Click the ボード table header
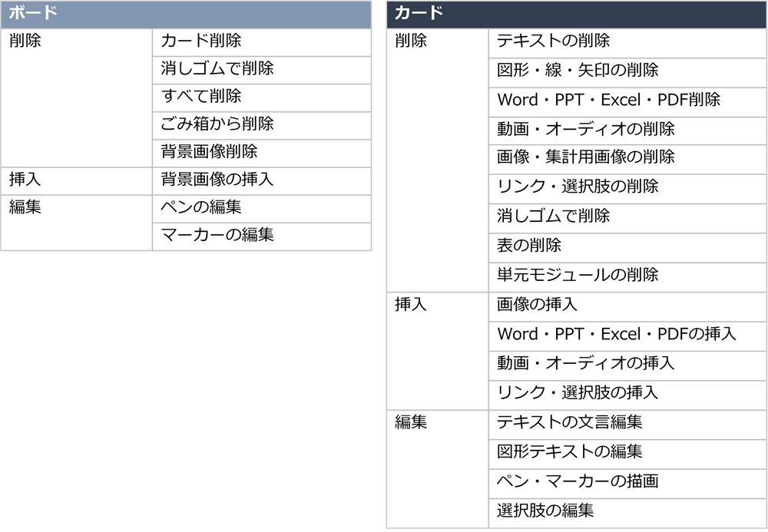 pos(186,14)
